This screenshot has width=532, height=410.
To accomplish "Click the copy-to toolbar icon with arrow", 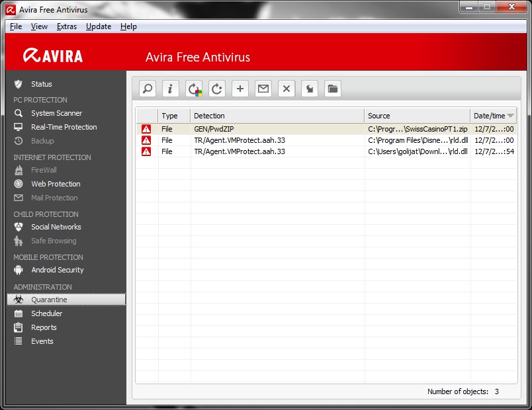I will 310,89.
